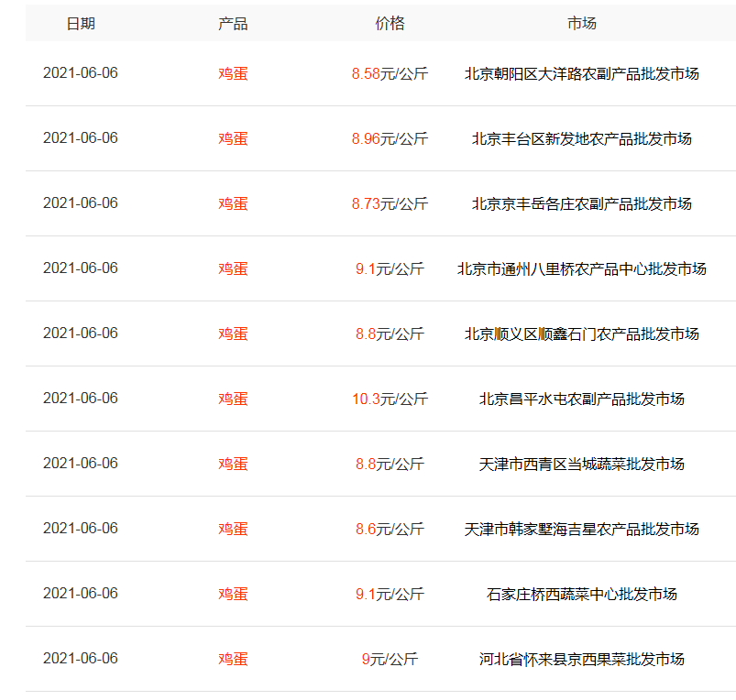Select market 北京京丰岳各庄农副产品批发市场
736x700 pixels.
point(582,203)
